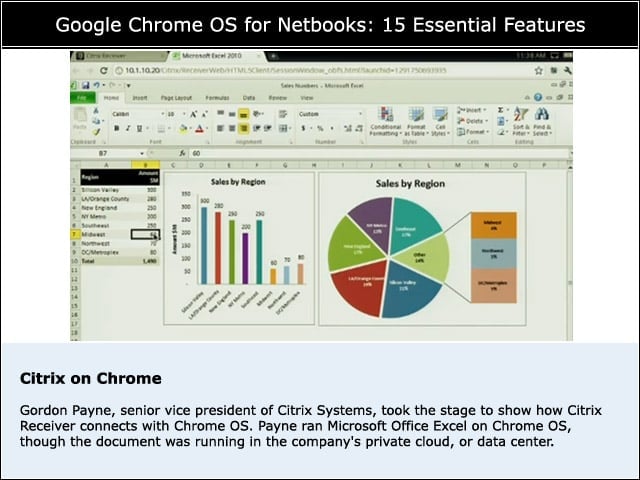Screen dimensions: 640x480
Task: Apply Comma Style format
Action: 331,128
